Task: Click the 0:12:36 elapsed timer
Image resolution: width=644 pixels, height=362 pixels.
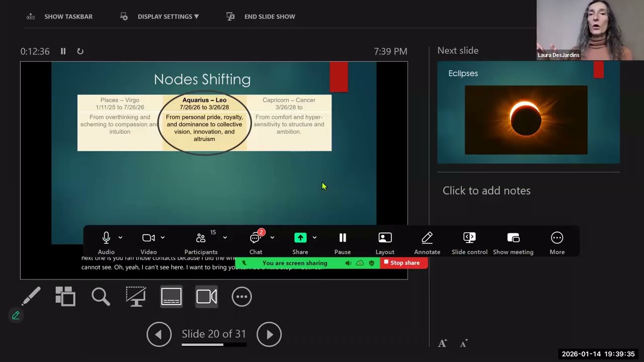Action: tap(35, 51)
